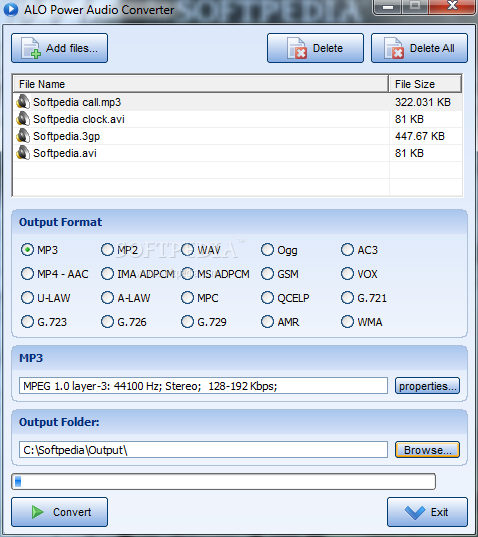Pick the U-LAW radio button
The width and height of the screenshot is (478, 537).
(x=46, y=298)
